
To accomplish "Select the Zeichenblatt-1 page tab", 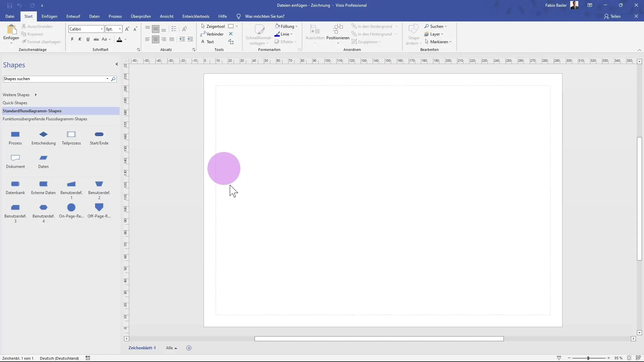I will 142,348.
